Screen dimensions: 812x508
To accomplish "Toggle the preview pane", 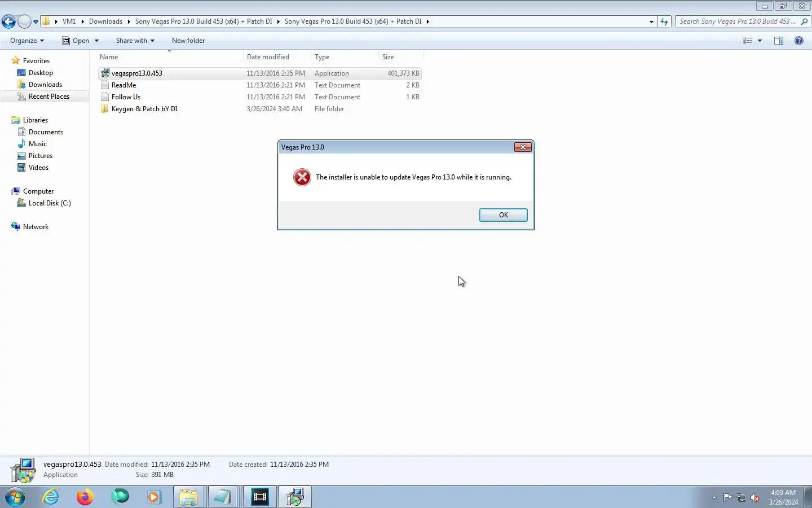I will point(779,41).
